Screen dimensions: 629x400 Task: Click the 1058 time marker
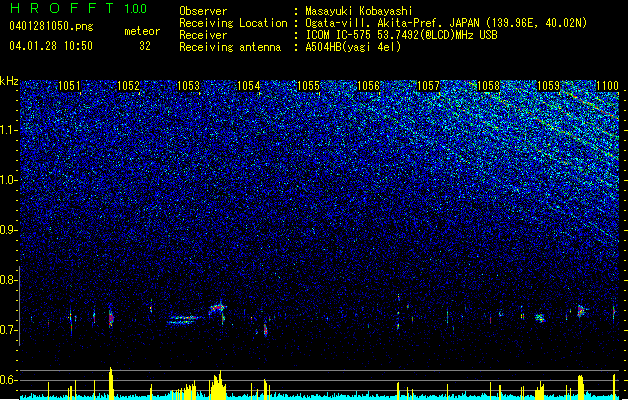pos(489,86)
